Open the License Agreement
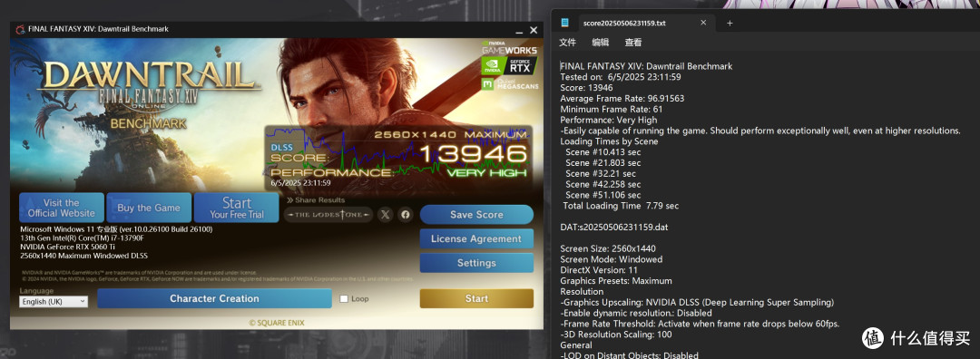This screenshot has height=359, width=980. coord(477,238)
